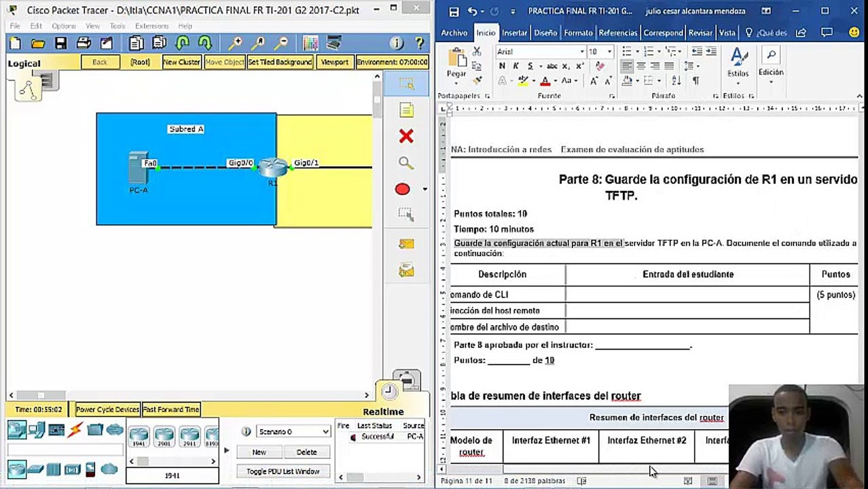Choose the End Devices category
868x489 pixels.
click(37, 430)
